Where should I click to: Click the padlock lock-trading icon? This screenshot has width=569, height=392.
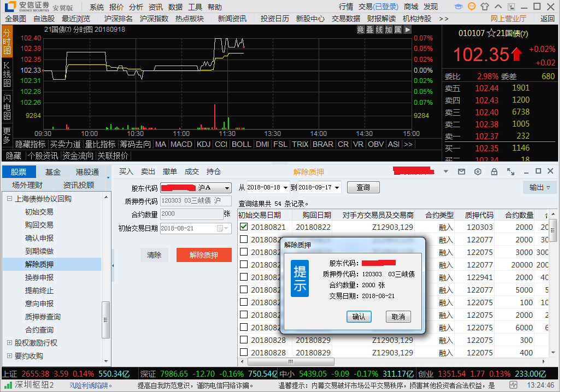[494, 171]
